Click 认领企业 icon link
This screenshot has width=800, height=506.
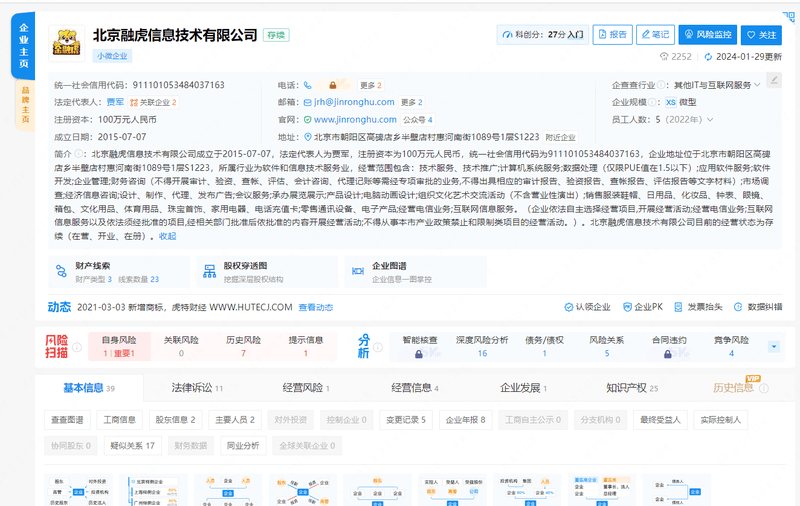click(x=587, y=307)
